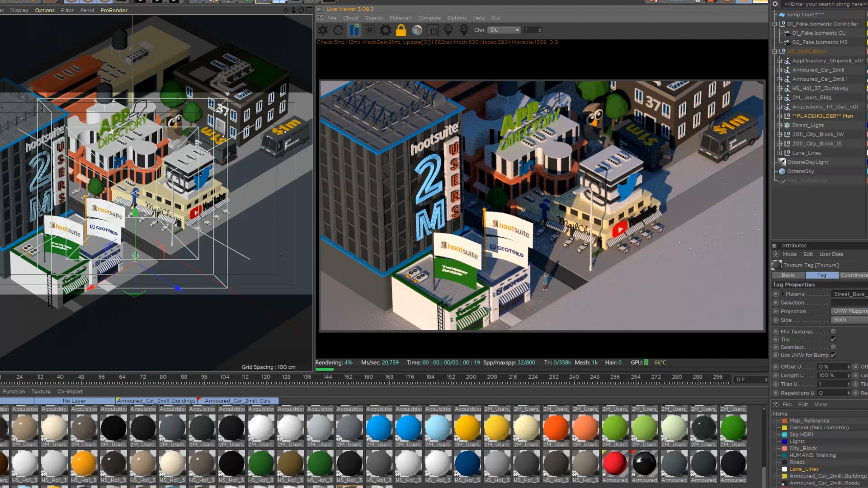Uncheck the Tile checkbox
The width and height of the screenshot is (868, 488).
(x=833, y=339)
